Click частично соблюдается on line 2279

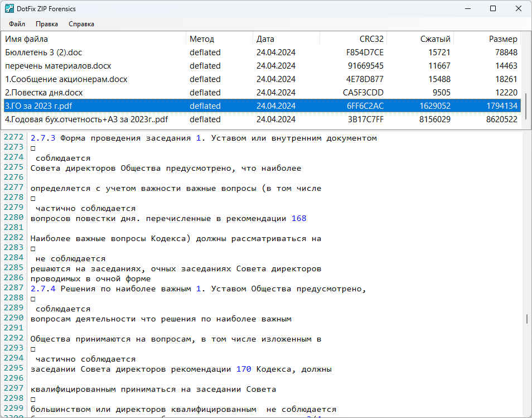pos(85,209)
